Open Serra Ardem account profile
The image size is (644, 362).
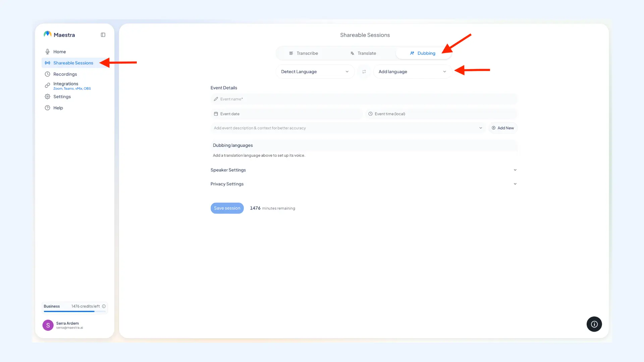pyautogui.click(x=74, y=325)
